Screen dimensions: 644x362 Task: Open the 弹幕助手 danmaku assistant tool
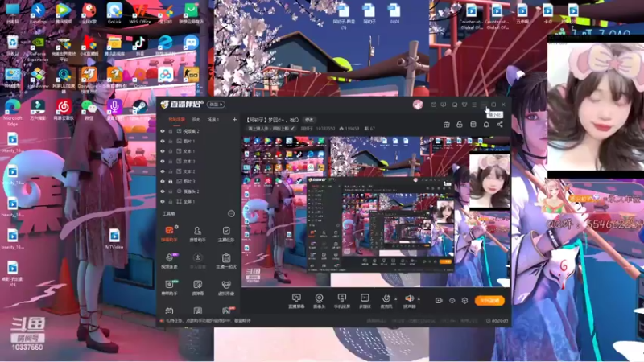(169, 234)
